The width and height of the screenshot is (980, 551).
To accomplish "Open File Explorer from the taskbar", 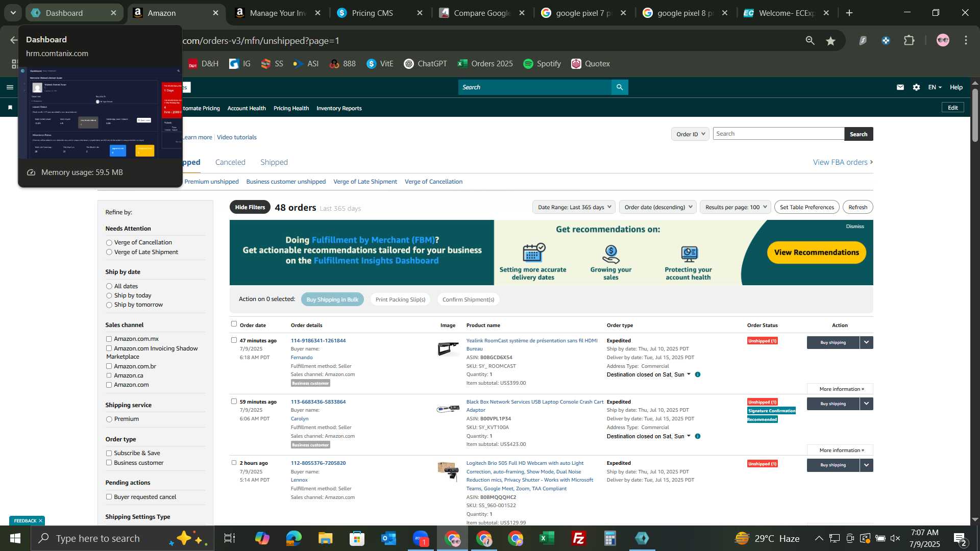I will click(x=326, y=538).
